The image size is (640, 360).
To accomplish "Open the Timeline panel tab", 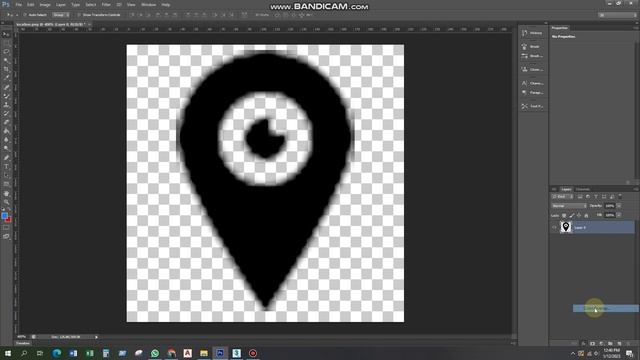I will [x=23, y=343].
